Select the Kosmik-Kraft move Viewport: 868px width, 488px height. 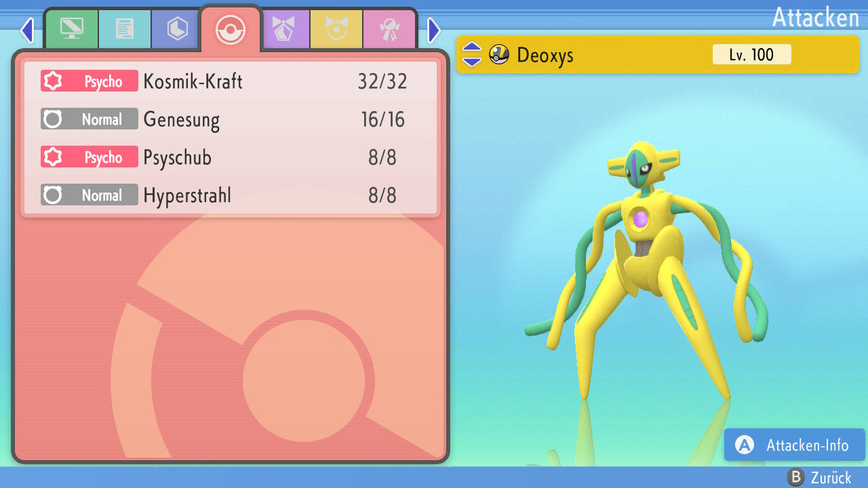231,81
